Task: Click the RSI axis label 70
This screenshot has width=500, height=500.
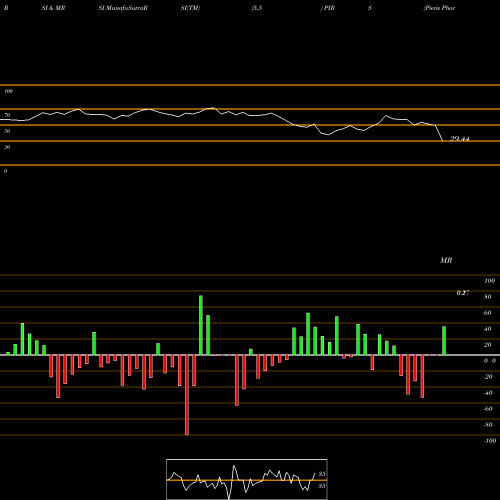Action: [x=7, y=115]
